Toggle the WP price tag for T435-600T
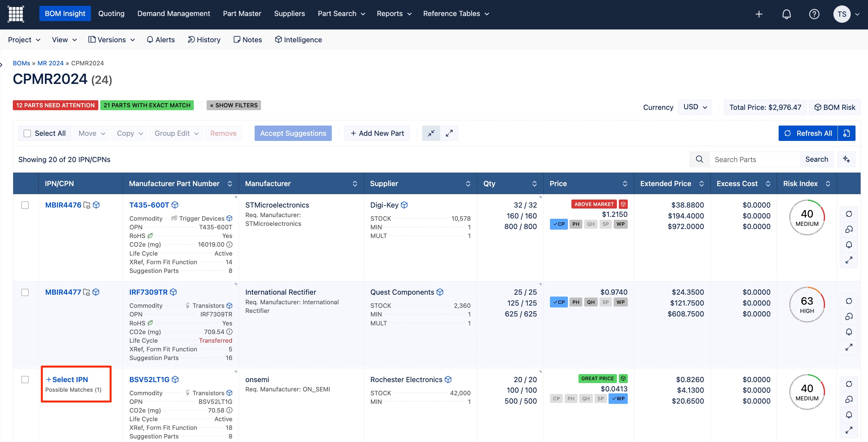The image size is (868, 442). (621, 224)
